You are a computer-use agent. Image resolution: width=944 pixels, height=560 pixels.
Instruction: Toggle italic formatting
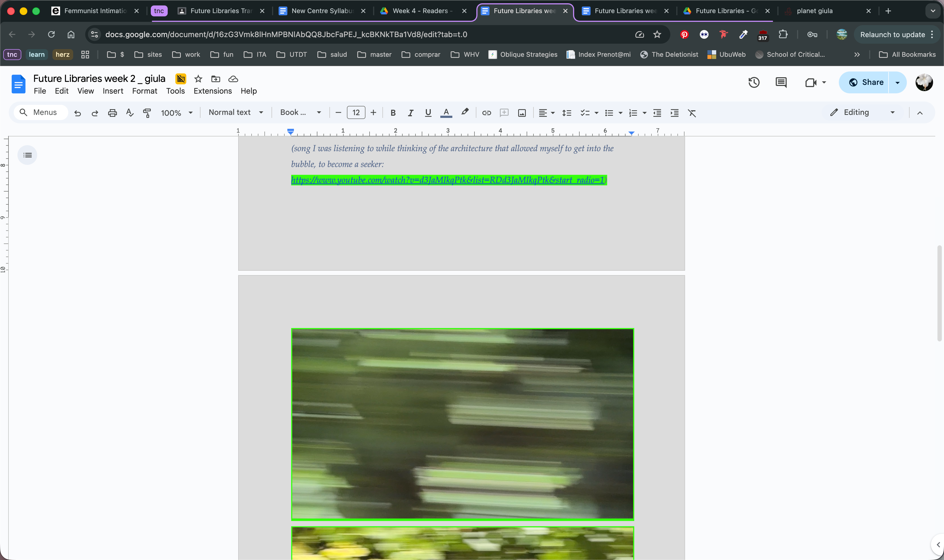click(x=411, y=112)
